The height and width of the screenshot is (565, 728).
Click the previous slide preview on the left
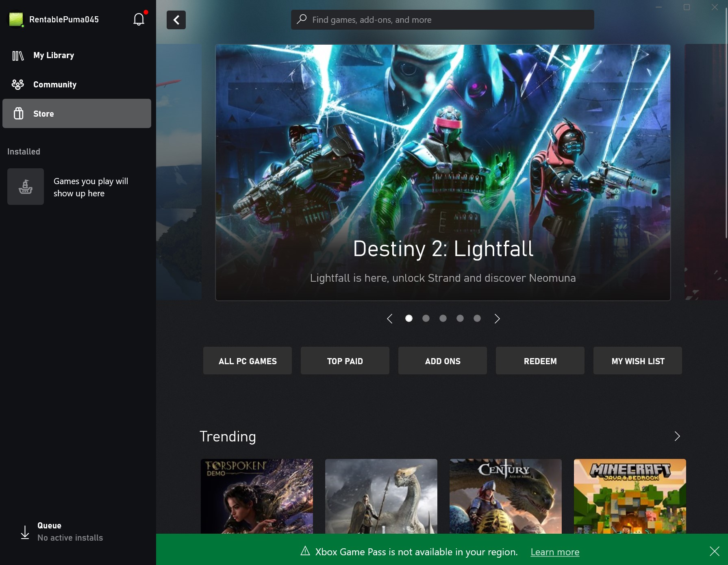point(179,172)
